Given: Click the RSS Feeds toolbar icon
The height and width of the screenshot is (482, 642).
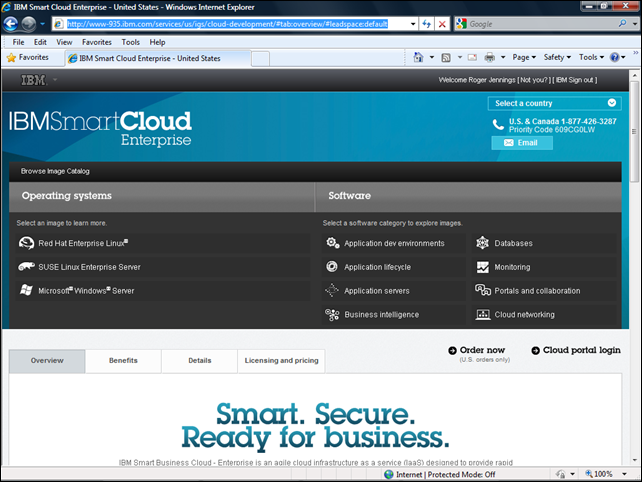Looking at the screenshot, I should [x=446, y=58].
